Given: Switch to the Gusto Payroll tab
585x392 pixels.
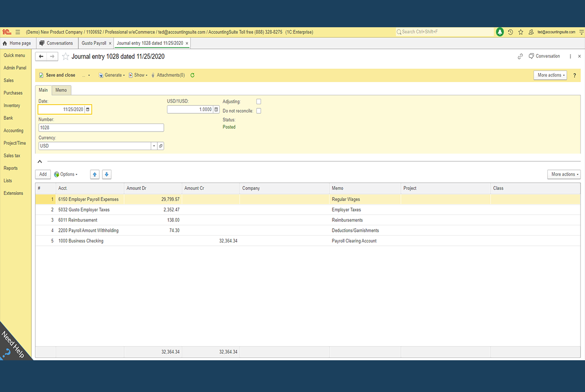Looking at the screenshot, I should click(94, 43).
